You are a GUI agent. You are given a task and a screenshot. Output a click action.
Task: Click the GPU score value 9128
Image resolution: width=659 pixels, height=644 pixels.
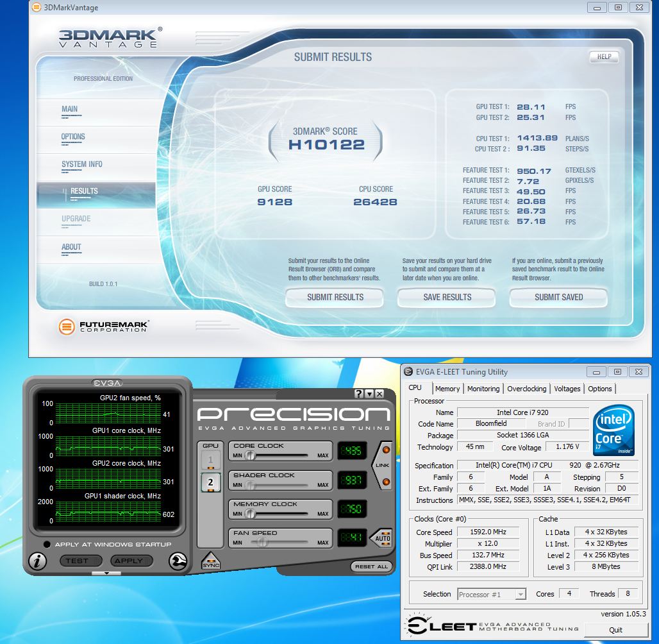click(275, 202)
